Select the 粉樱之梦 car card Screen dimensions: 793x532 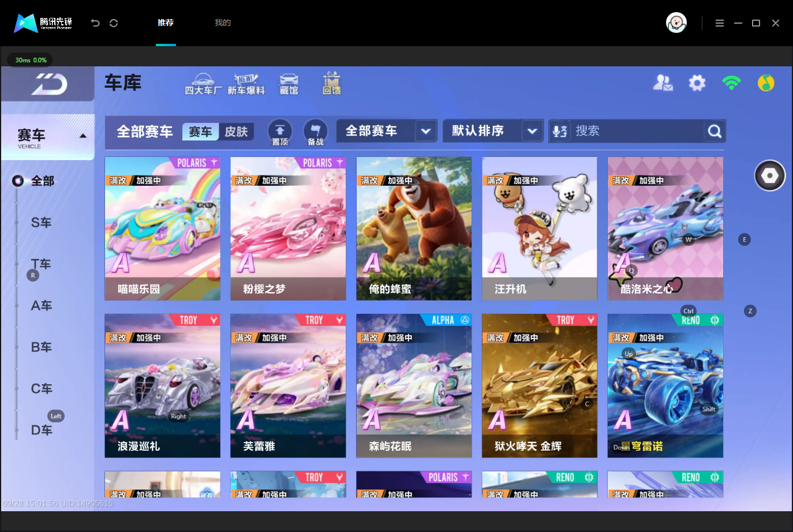pyautogui.click(x=288, y=228)
